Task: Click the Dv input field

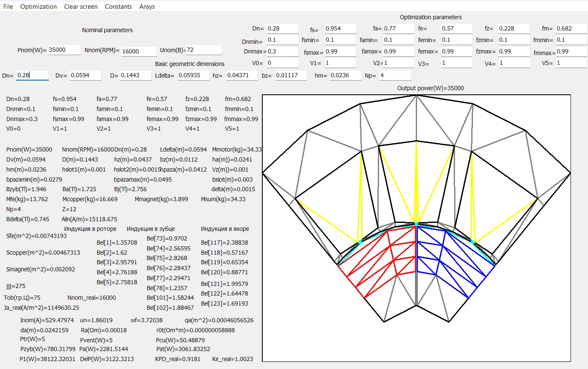Action: [x=85, y=76]
